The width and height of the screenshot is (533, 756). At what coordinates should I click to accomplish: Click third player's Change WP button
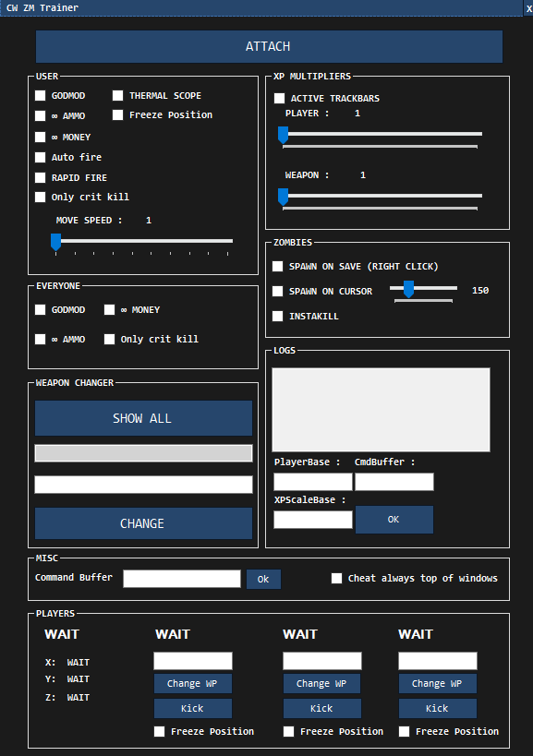(322, 683)
